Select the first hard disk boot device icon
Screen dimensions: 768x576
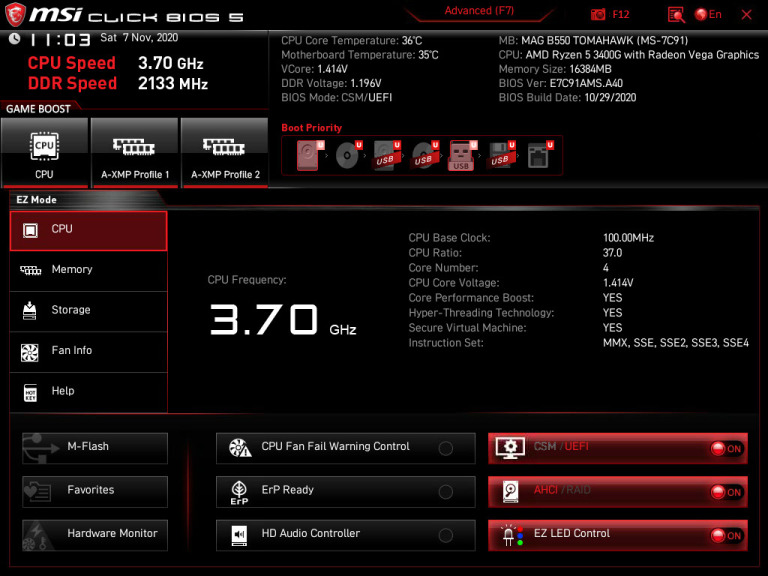coord(309,155)
